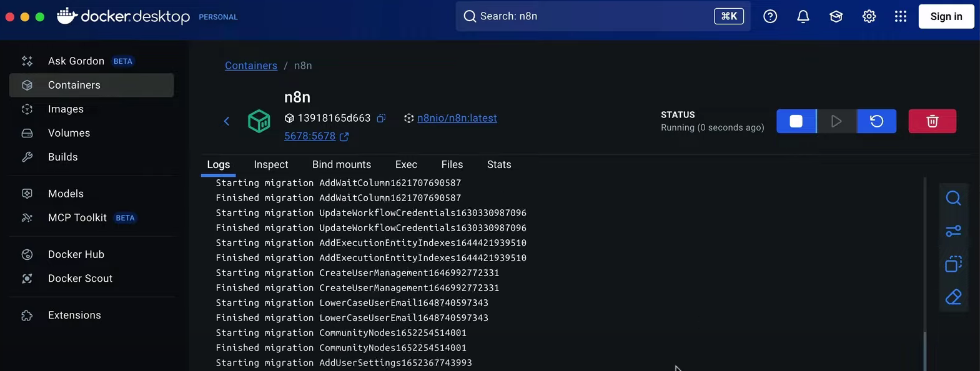Image resolution: width=980 pixels, height=371 pixels.
Task: Click the ⌘K shortcut badge
Action: [729, 16]
